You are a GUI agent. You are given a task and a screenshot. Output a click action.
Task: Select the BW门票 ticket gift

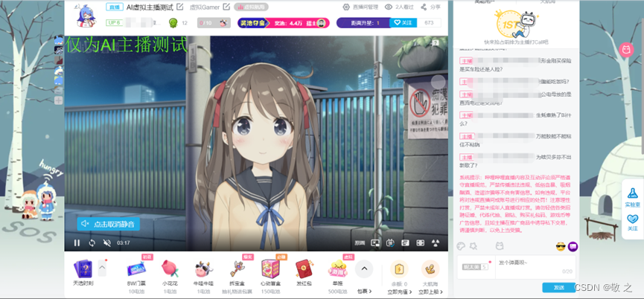pos(136,269)
